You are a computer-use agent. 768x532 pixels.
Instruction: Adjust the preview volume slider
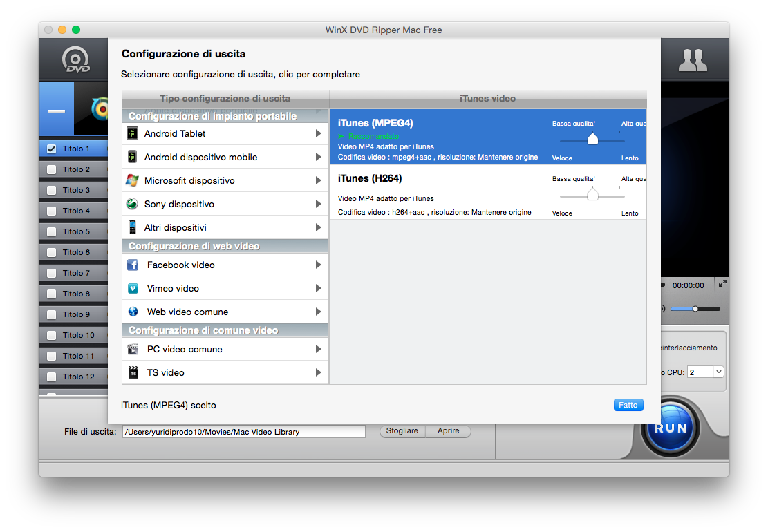[x=695, y=309]
